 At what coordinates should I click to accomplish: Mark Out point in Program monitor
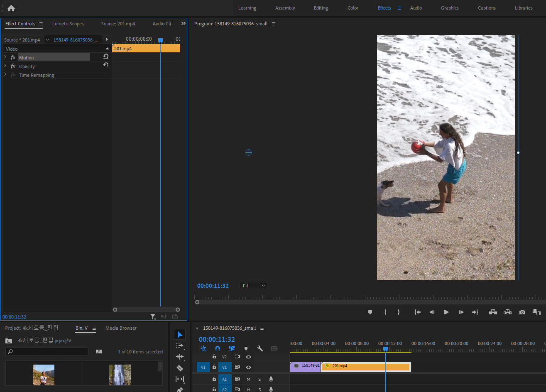point(399,312)
